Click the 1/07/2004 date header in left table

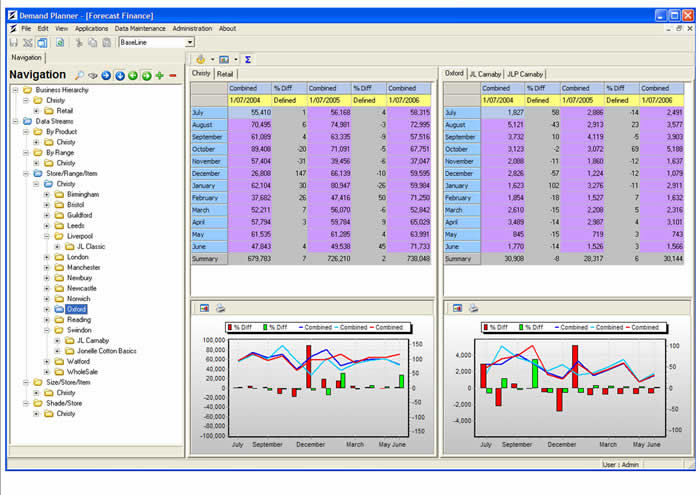coord(250,100)
